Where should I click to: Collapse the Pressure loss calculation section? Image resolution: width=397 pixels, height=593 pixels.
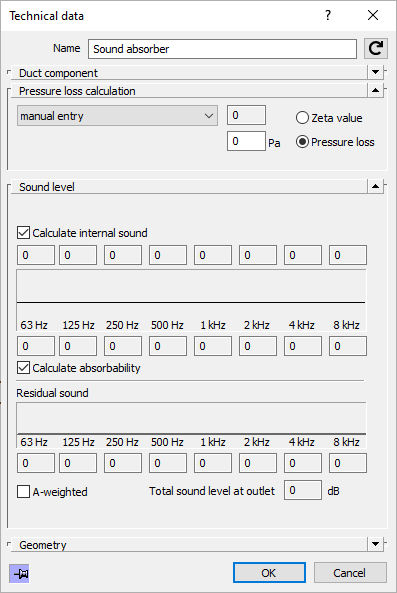pos(375,90)
